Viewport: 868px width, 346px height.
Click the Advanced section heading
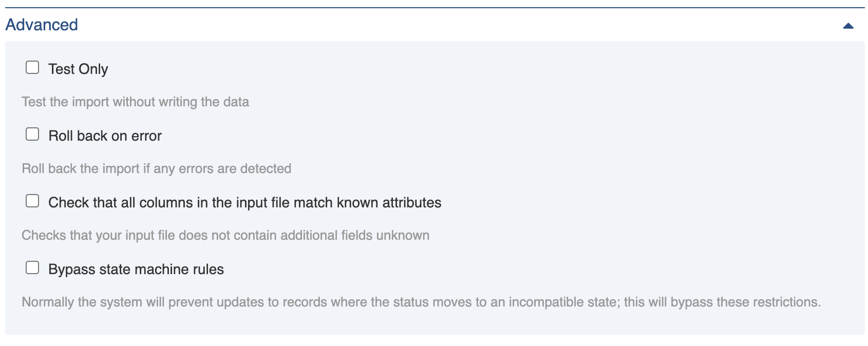42,25
